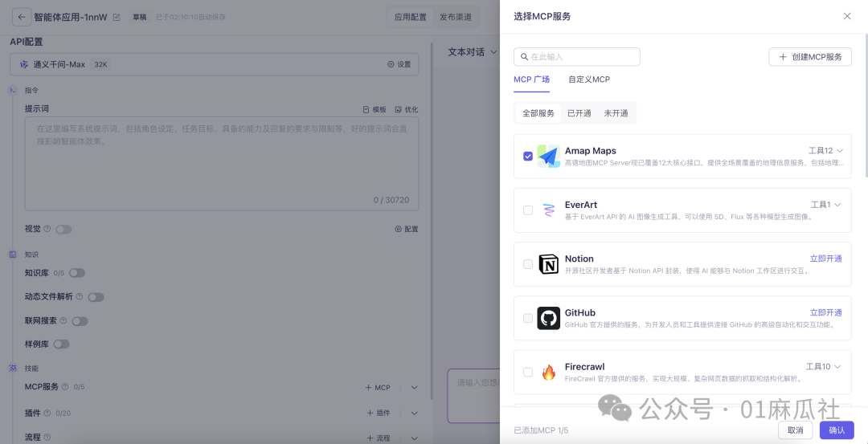Viewport: 868px width, 444px height.
Task: Click the help icon next to MCP服务
Action: (x=65, y=387)
